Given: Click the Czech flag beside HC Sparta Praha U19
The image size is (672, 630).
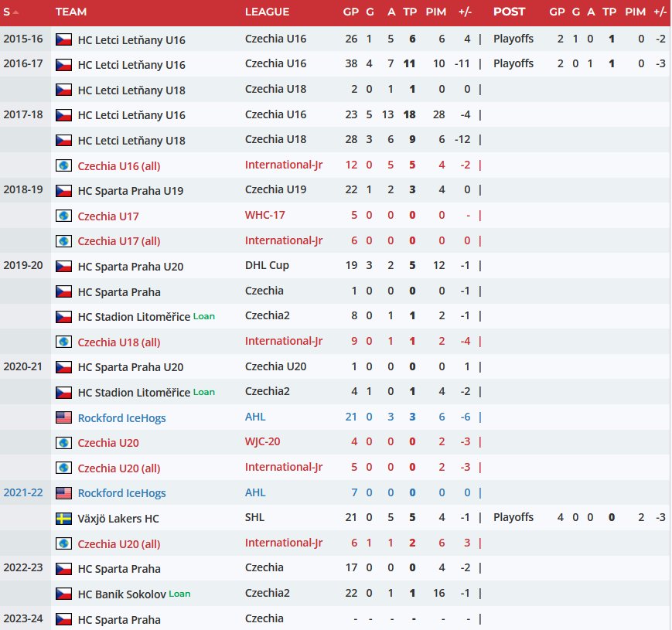Looking at the screenshot, I should pos(64,191).
